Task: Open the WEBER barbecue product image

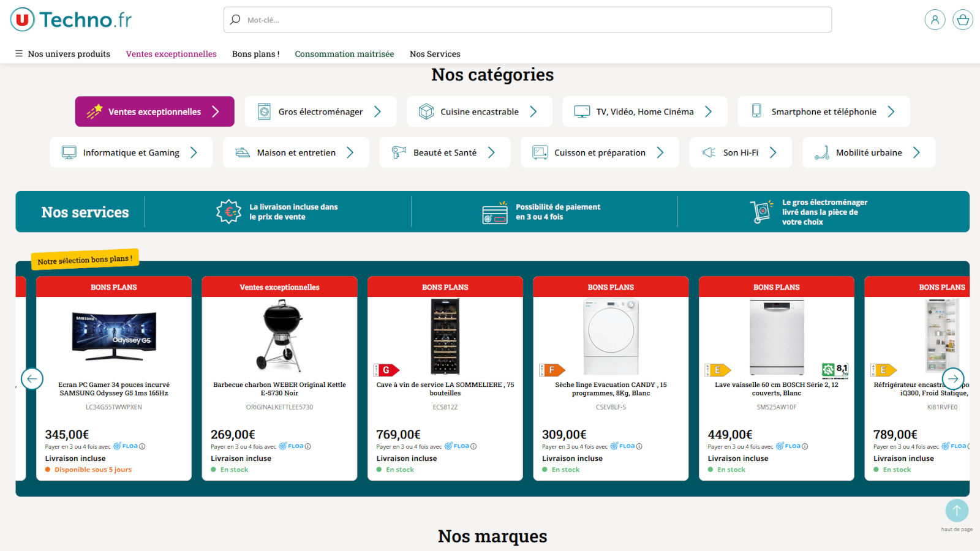Action: pyautogui.click(x=280, y=335)
